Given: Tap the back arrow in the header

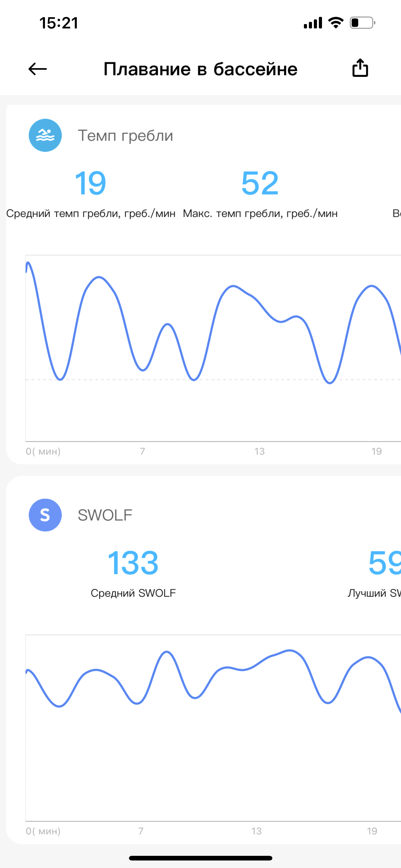Looking at the screenshot, I should [37, 69].
